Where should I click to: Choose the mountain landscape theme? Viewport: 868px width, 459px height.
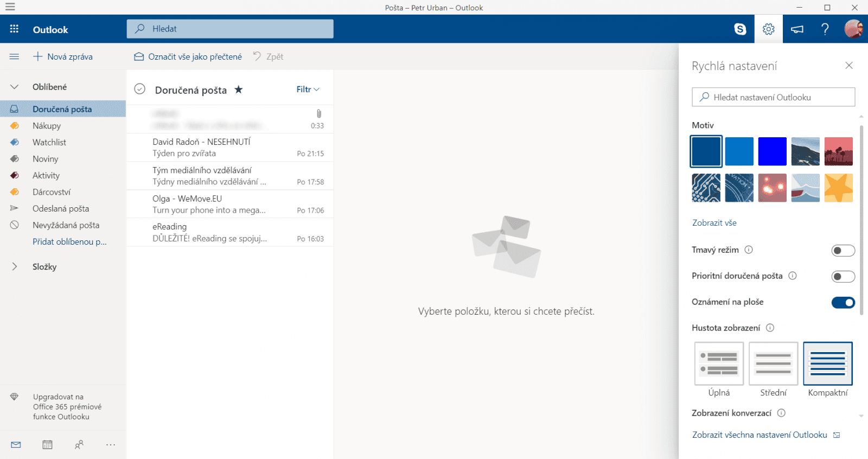coord(806,151)
